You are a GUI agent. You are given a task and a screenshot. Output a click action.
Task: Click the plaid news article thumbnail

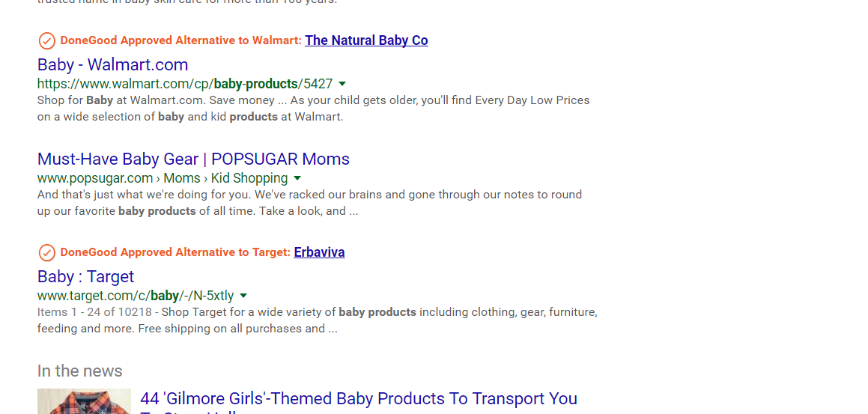pos(84,401)
